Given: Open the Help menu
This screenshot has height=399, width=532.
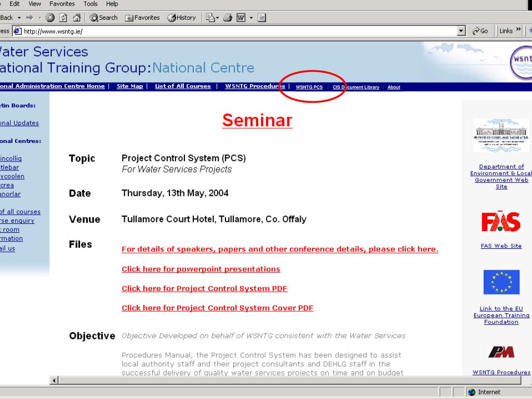Looking at the screenshot, I should (x=112, y=4).
